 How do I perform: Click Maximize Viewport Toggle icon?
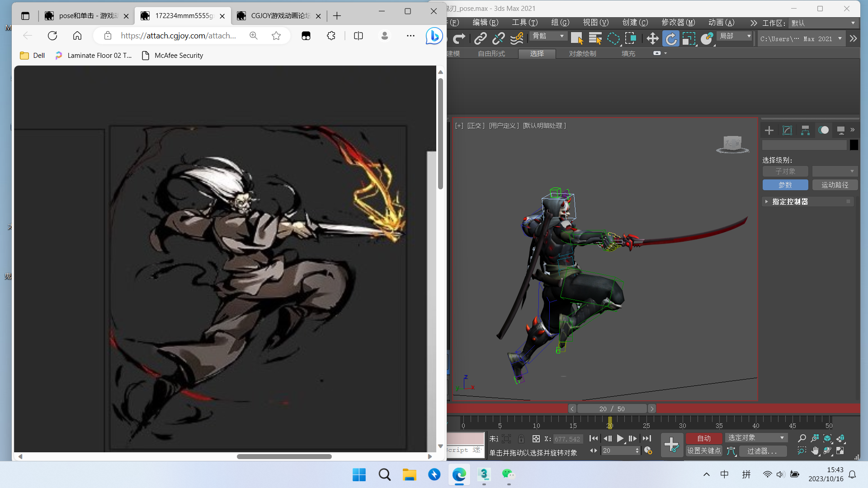click(840, 450)
